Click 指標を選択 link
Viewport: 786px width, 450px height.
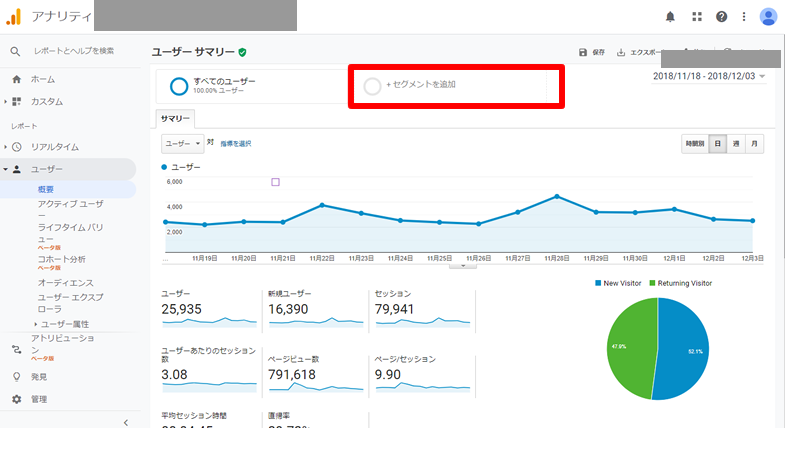click(236, 144)
